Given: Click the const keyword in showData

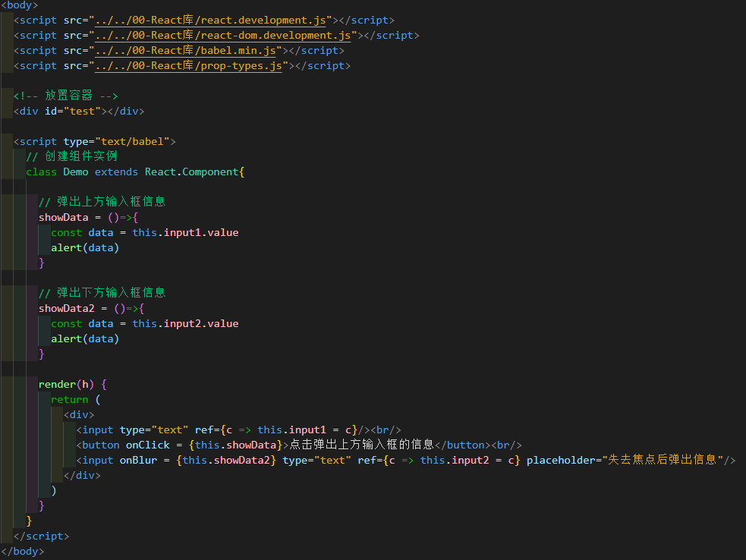Looking at the screenshot, I should coord(66,233).
